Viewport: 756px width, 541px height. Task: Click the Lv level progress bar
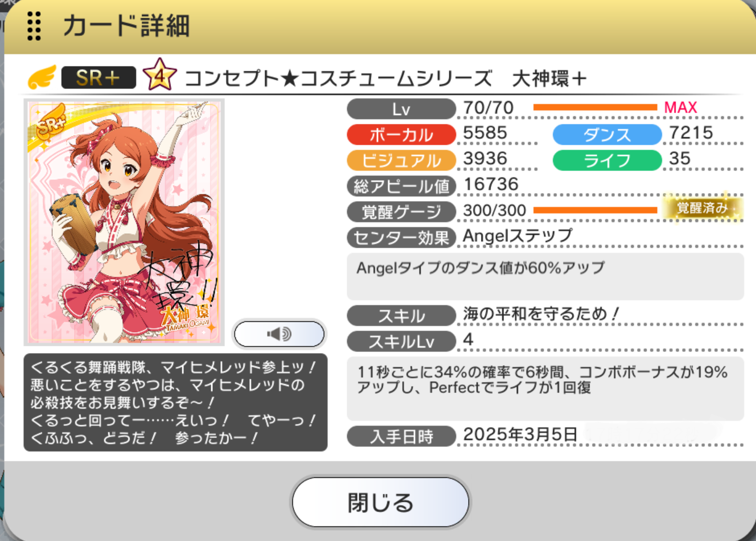[x=595, y=107]
